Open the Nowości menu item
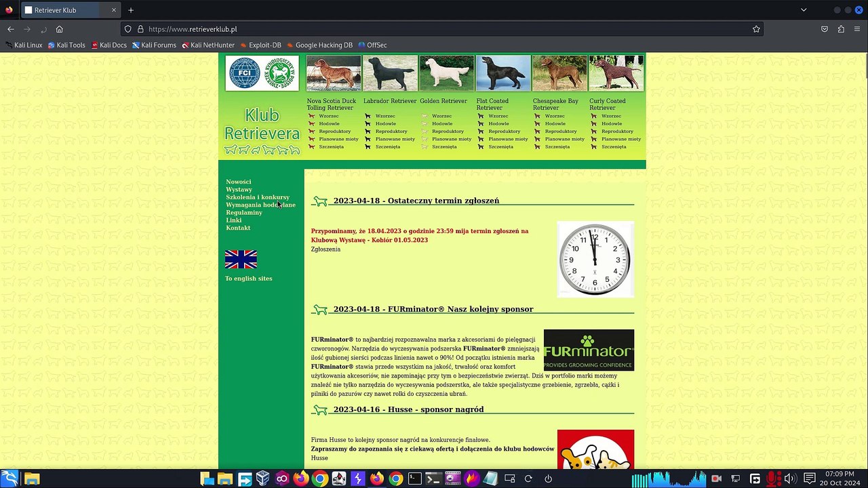The image size is (868, 488). pyautogui.click(x=239, y=182)
